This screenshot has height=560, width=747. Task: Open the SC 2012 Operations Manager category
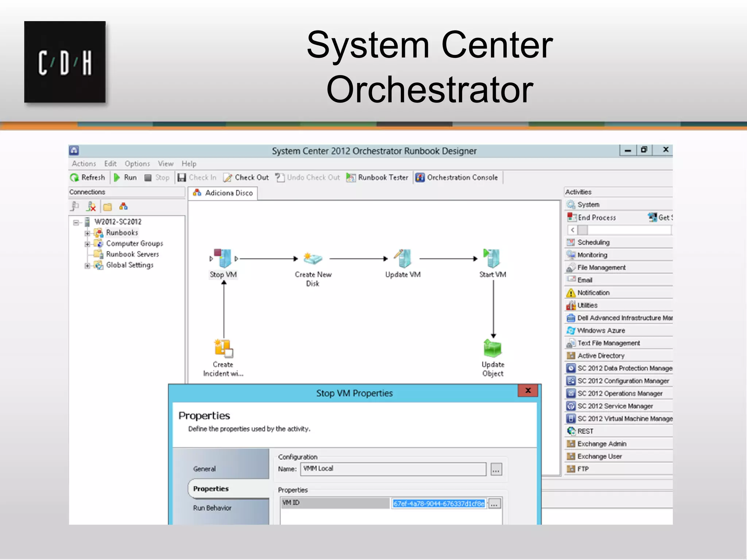coord(619,394)
